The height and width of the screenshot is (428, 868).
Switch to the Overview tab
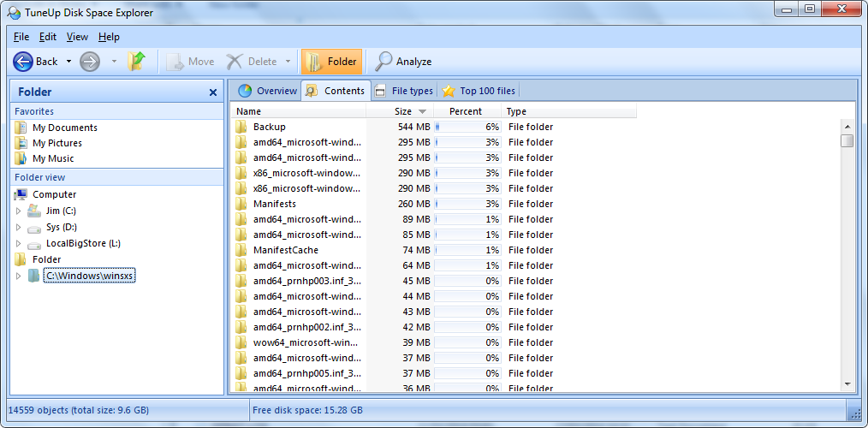[x=268, y=91]
